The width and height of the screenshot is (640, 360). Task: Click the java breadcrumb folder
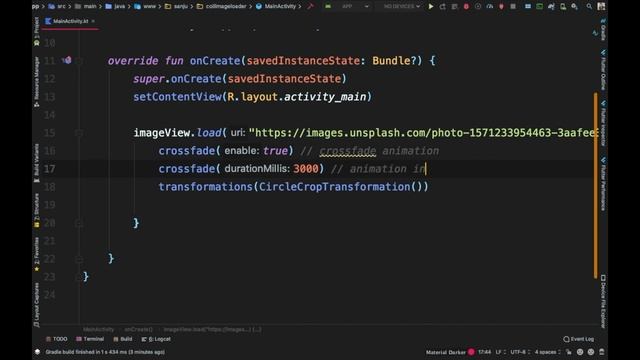pos(116,6)
